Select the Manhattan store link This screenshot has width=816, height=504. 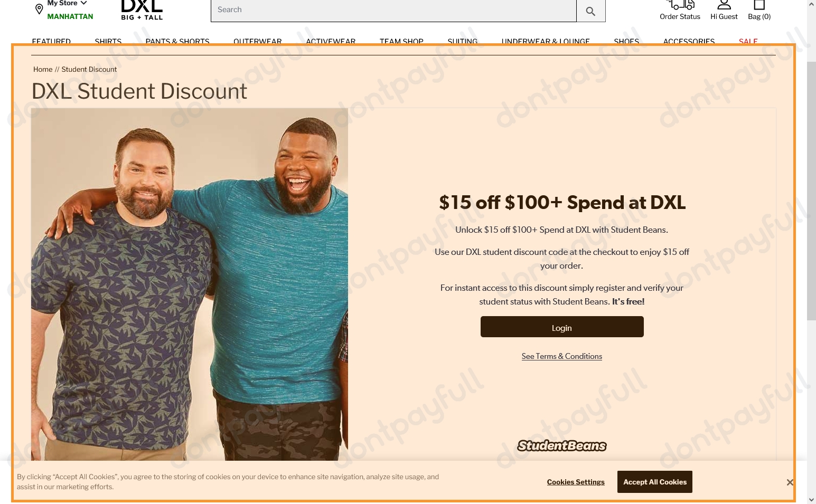pos(70,16)
